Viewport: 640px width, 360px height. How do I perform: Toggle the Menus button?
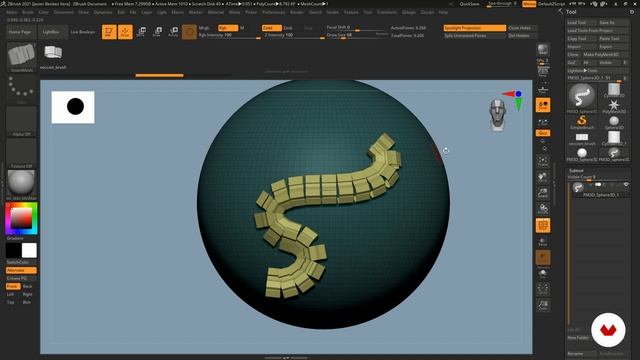[529, 4]
